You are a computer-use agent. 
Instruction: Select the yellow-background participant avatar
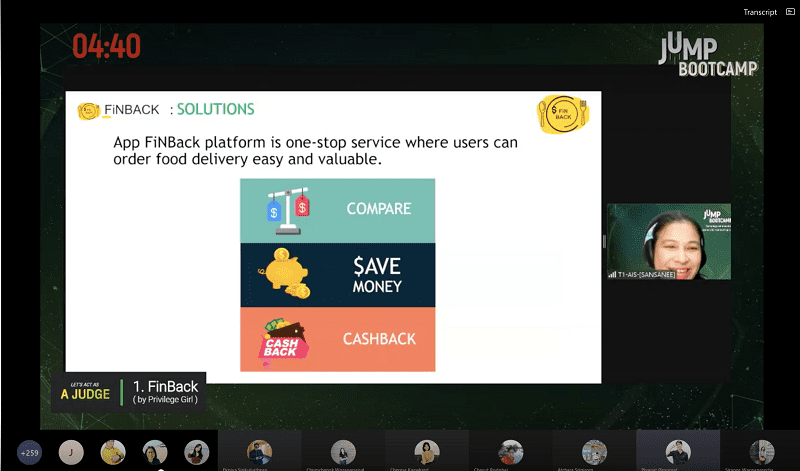tap(113, 451)
